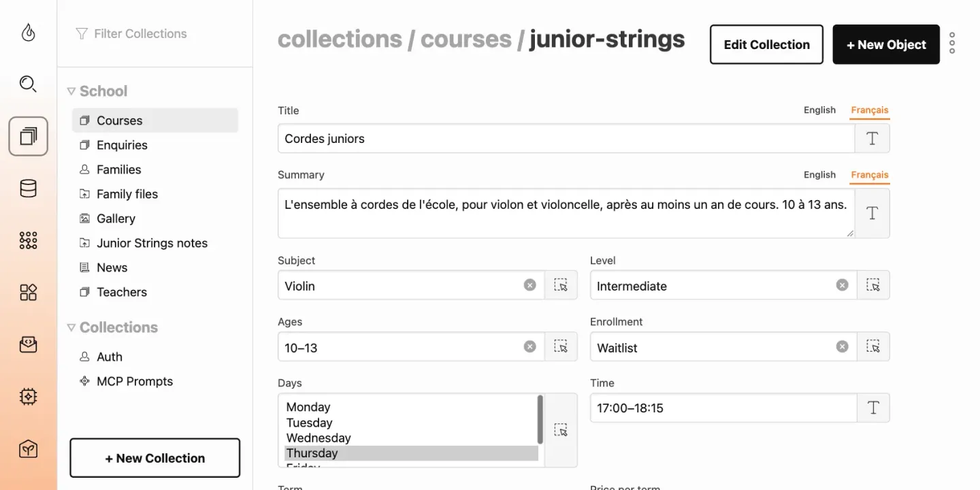Collapse the Collections group in sidebar
The height and width of the screenshot is (490, 980).
coord(71,327)
